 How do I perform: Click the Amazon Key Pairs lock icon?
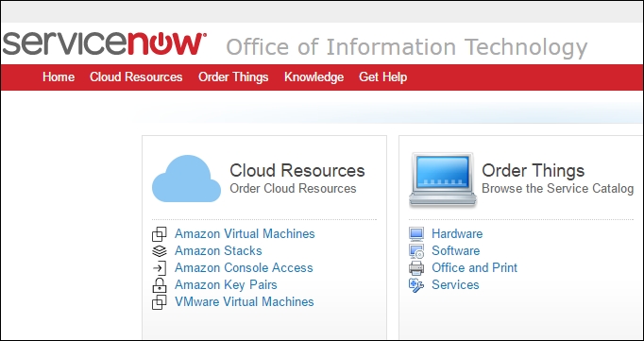[x=160, y=285]
